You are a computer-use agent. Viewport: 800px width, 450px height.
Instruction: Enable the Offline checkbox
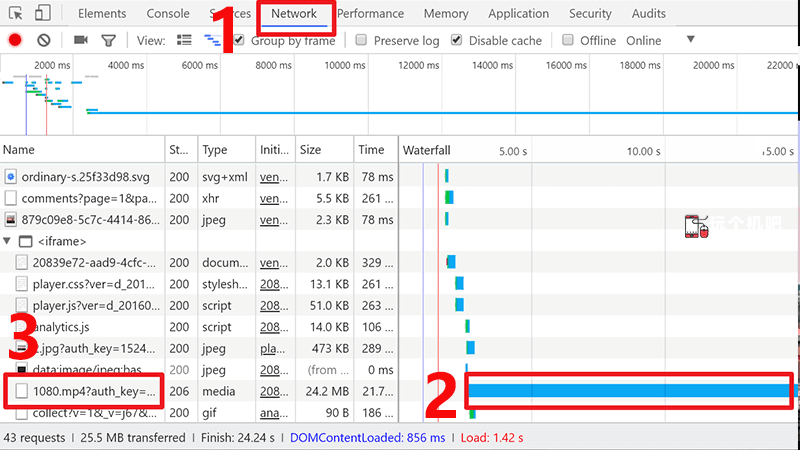pos(568,40)
